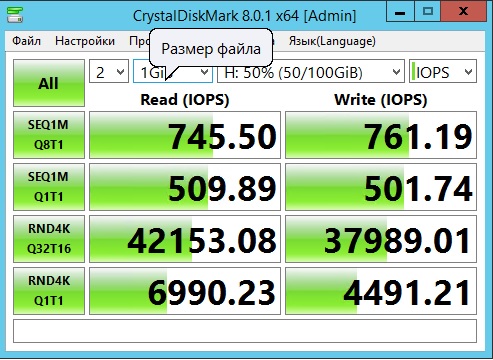Open the 1GiB file size dropdown
This screenshot has height=360, width=493.
coord(173,71)
